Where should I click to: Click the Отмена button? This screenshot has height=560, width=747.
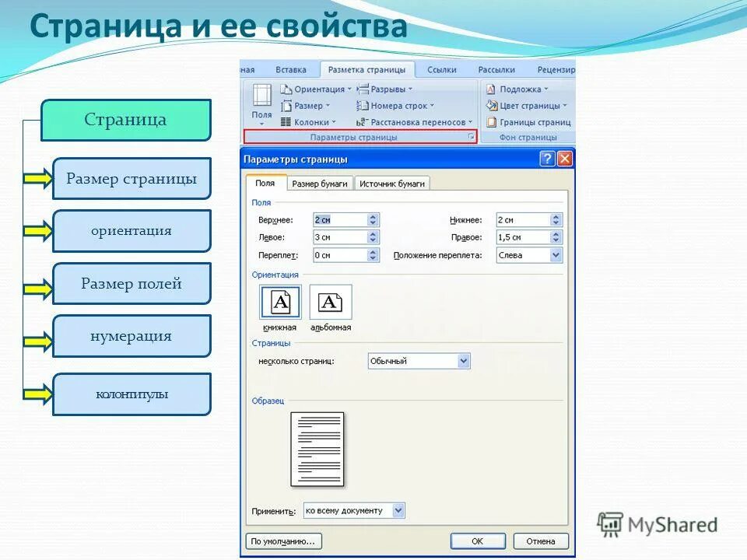coord(541,541)
